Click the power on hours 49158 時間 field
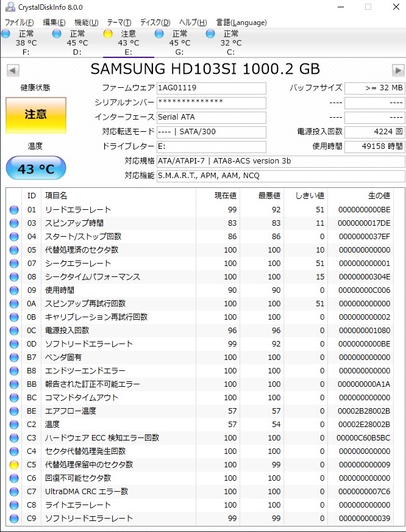This screenshot has width=406, height=532. coord(374,146)
